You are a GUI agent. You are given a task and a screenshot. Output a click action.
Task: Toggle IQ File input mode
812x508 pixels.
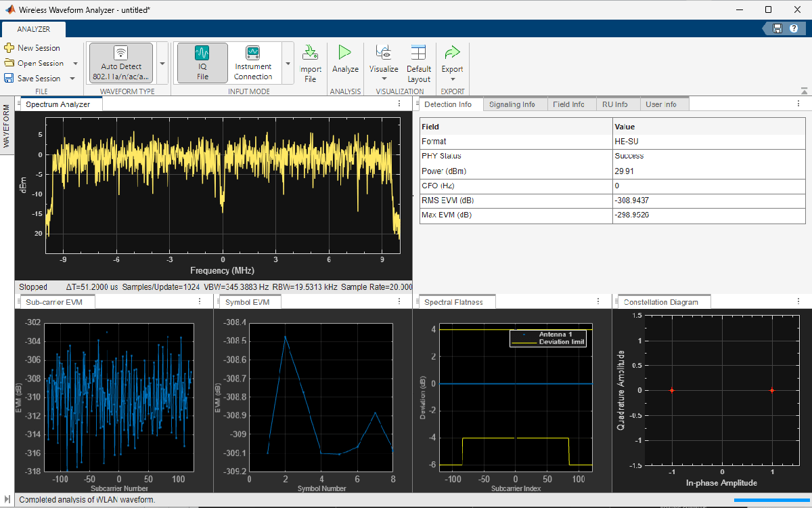(x=202, y=62)
